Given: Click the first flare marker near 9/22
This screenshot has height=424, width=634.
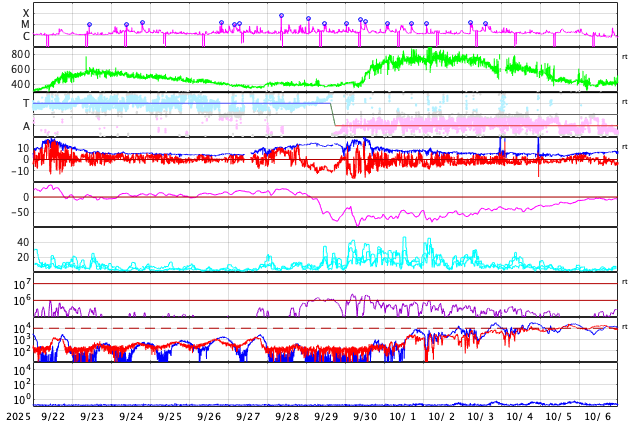Looking at the screenshot, I should tap(89, 25).
